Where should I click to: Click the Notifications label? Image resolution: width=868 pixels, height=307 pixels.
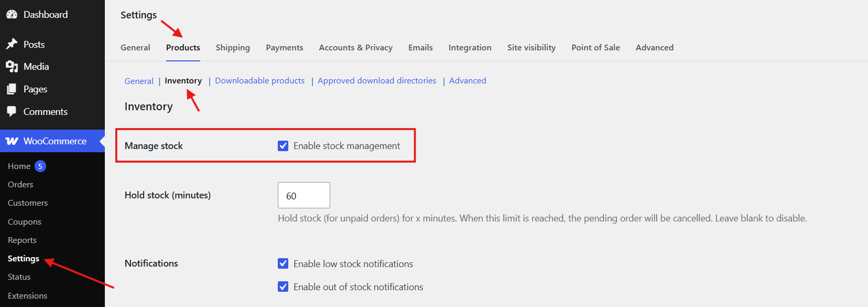[x=151, y=263]
